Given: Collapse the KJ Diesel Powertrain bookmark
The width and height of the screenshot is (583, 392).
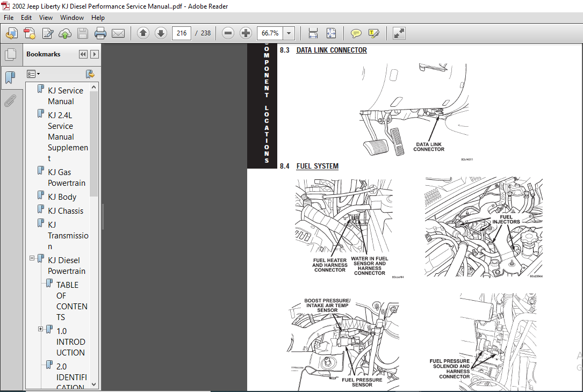Looking at the screenshot, I should tap(32, 258).
